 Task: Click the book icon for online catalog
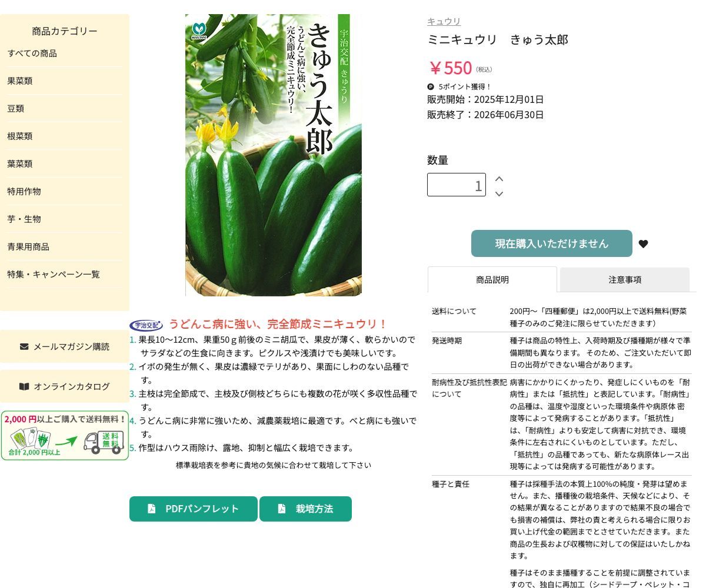24,386
